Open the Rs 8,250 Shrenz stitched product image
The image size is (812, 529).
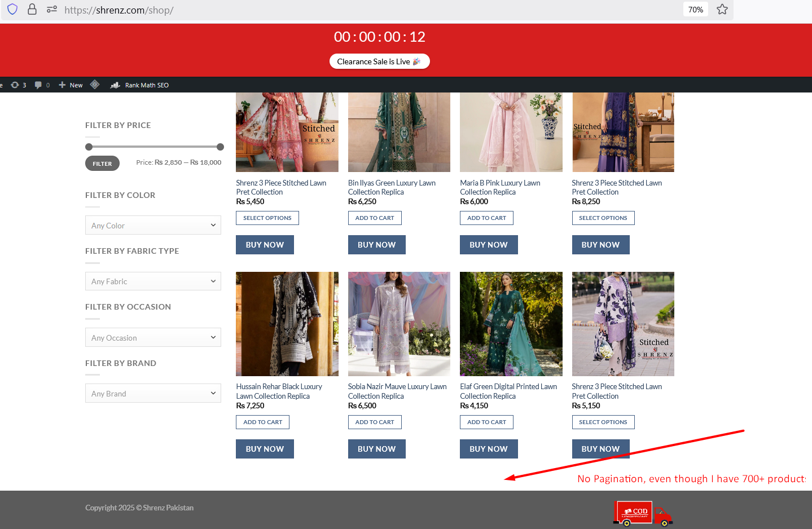(623, 132)
